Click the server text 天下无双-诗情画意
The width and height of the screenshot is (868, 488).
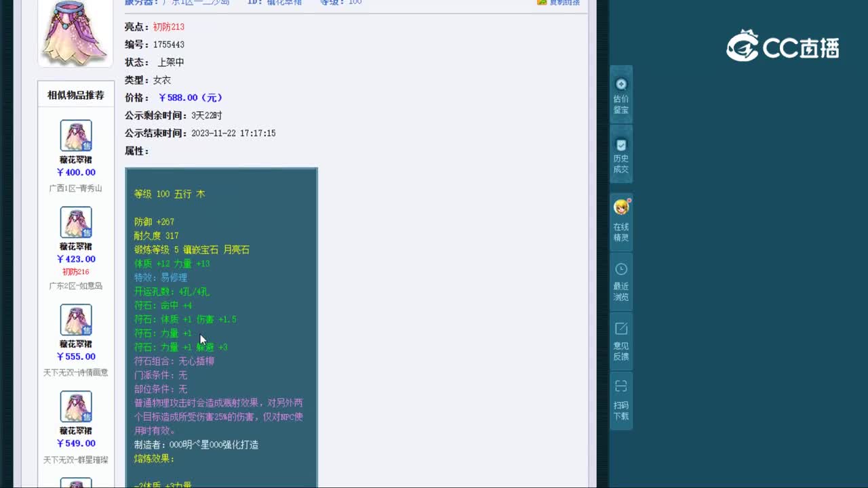click(76, 373)
